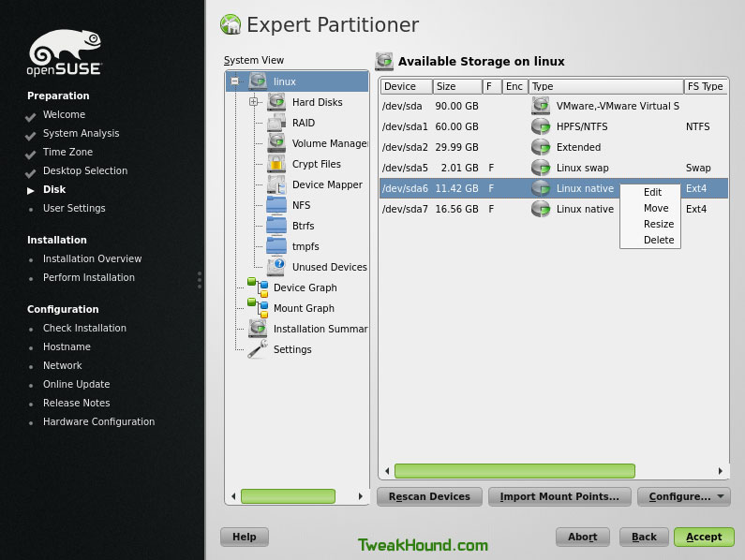745x560 pixels.
Task: Click the Settings wrench icon
Action: click(x=258, y=349)
